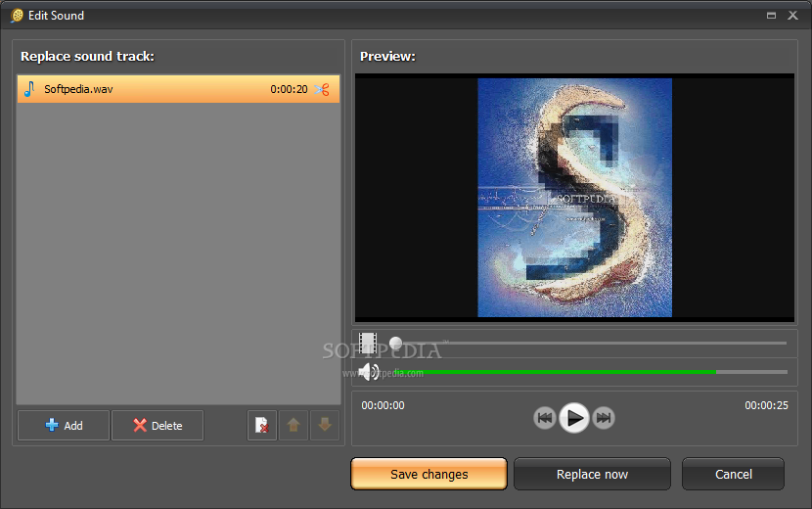
Task: Skip to the next position in the preview
Action: click(604, 418)
